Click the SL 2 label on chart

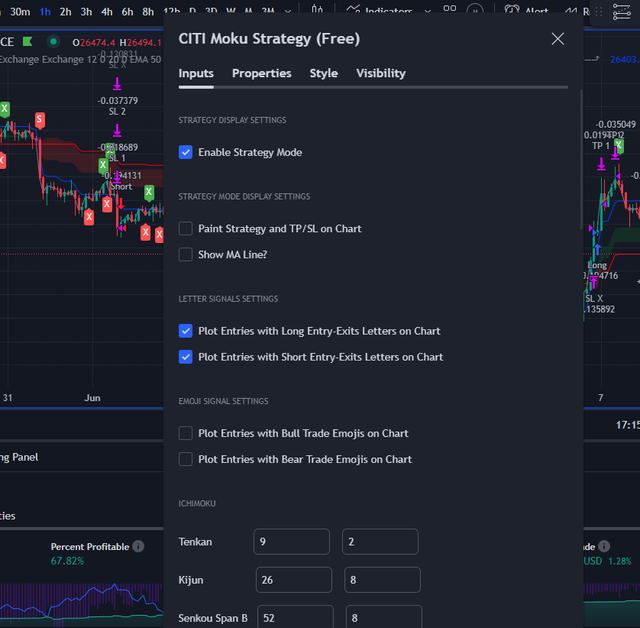pyautogui.click(x=117, y=111)
